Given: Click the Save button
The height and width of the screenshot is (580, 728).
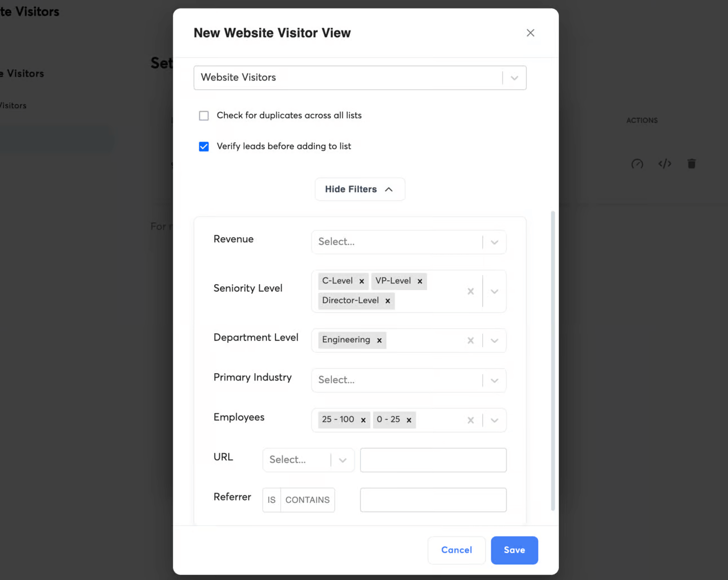Looking at the screenshot, I should 514,550.
